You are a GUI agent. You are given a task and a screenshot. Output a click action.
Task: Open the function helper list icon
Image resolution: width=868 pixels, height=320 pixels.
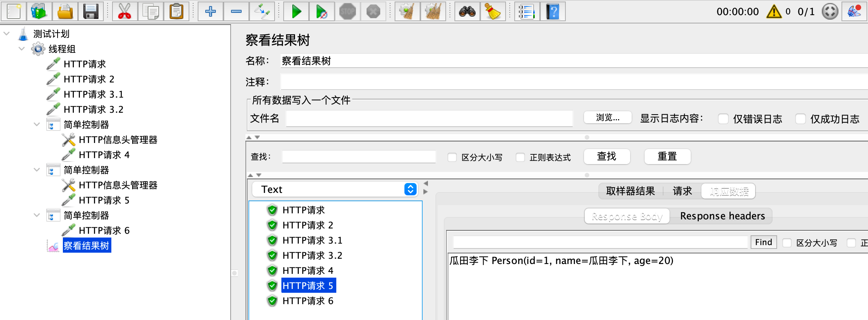tap(527, 11)
